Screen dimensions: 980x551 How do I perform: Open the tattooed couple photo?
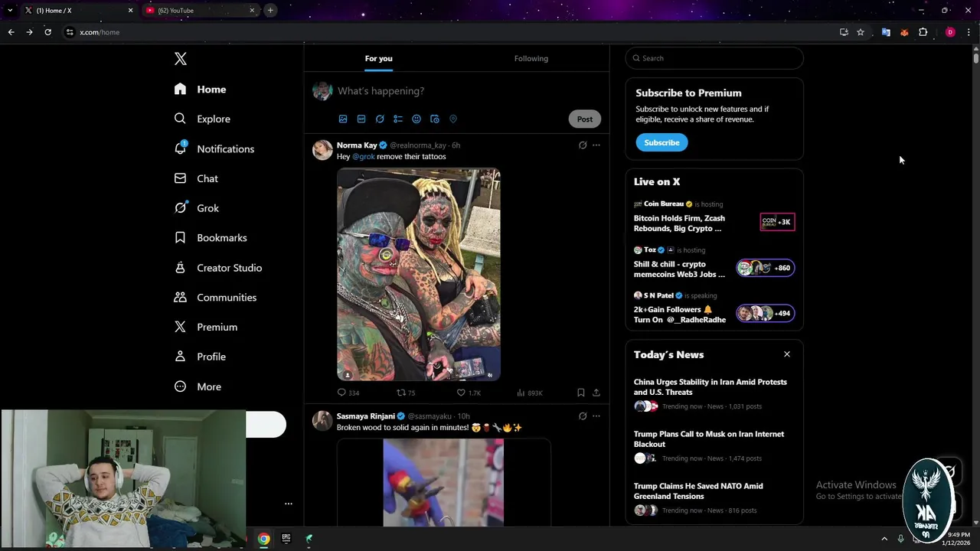pyautogui.click(x=419, y=274)
